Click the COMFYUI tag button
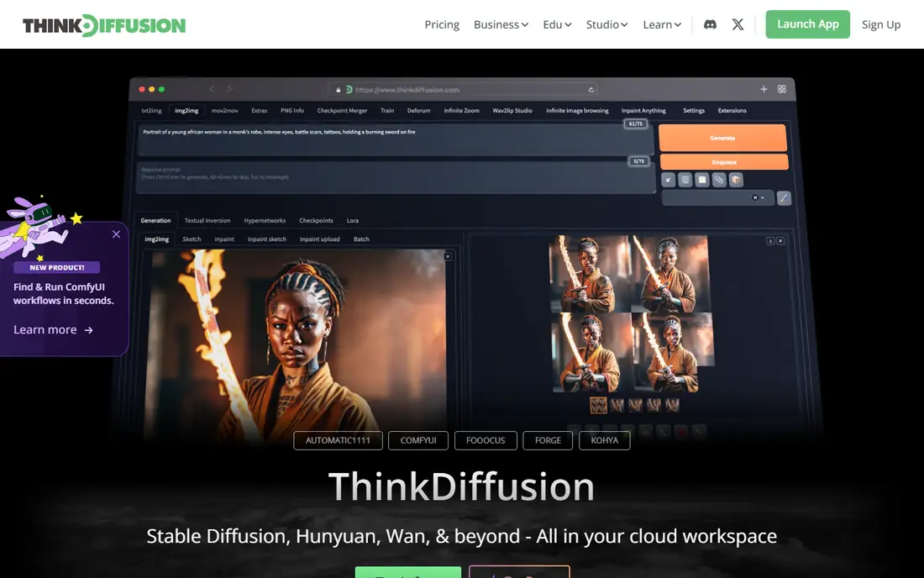This screenshot has height=578, width=924. [x=418, y=440]
